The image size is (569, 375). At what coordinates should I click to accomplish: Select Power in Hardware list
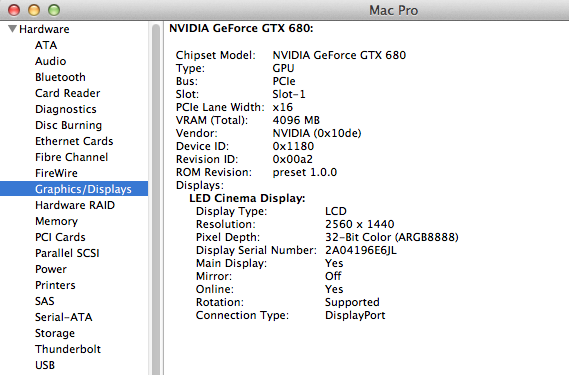51,269
